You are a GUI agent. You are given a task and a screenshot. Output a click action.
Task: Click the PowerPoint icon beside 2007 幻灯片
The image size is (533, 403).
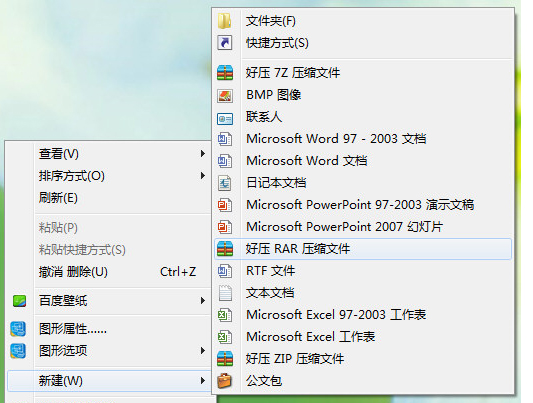pyautogui.click(x=225, y=227)
